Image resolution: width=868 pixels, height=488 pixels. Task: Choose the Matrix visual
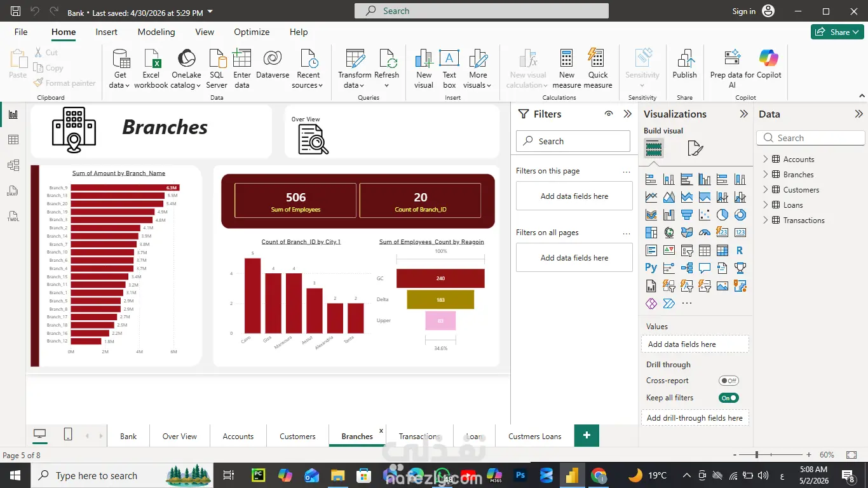[722, 250]
